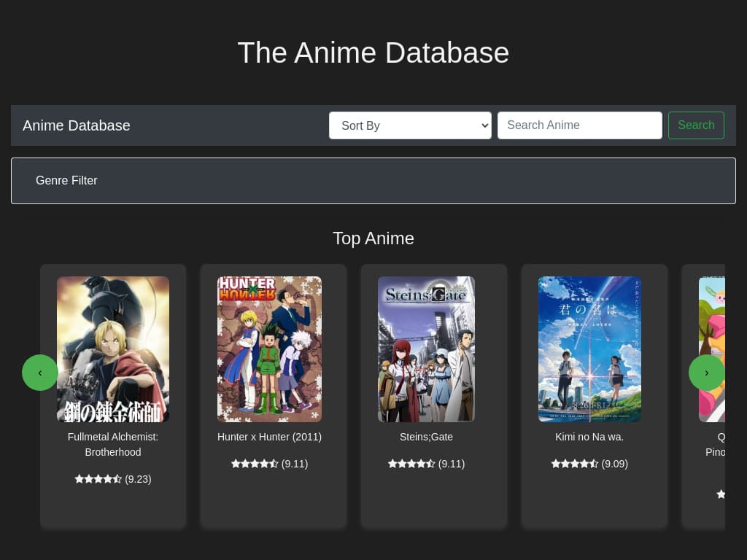Click the (9.23) rating score text
The height and width of the screenshot is (560, 747).
pyautogui.click(x=138, y=479)
